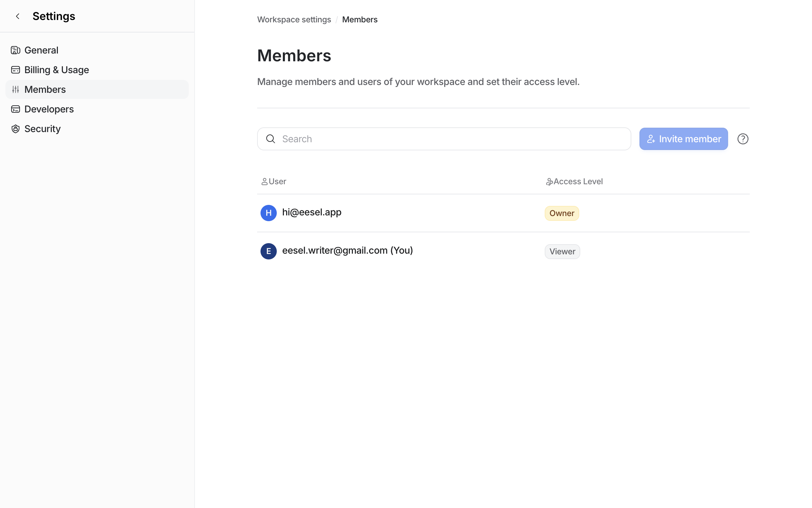
Task: Click the Members sliders icon in sidebar
Action: (16, 89)
